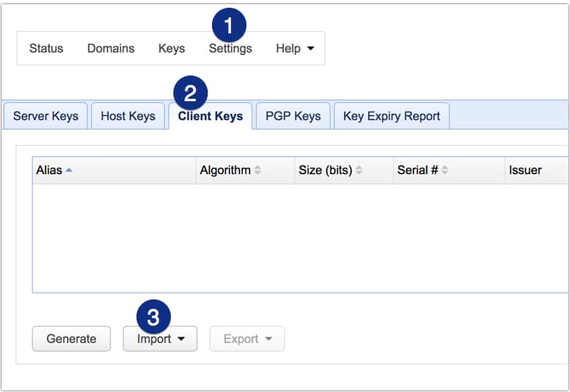Sort by Algorithm column sort arrows

click(258, 171)
